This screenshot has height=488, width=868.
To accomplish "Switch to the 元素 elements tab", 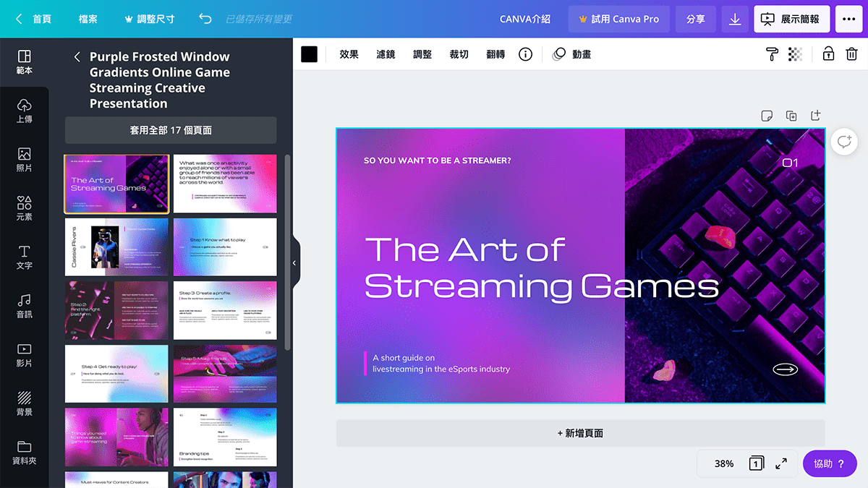I will tap(24, 208).
